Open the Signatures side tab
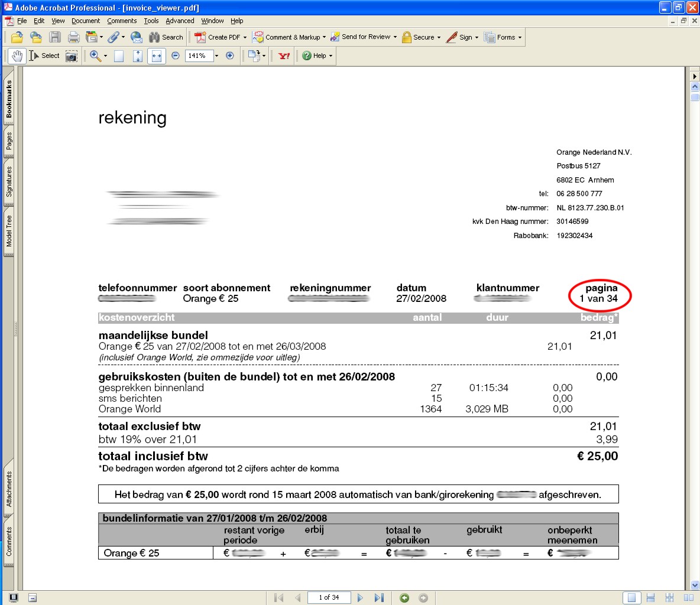Screen dimensions: 700x605 9,182
